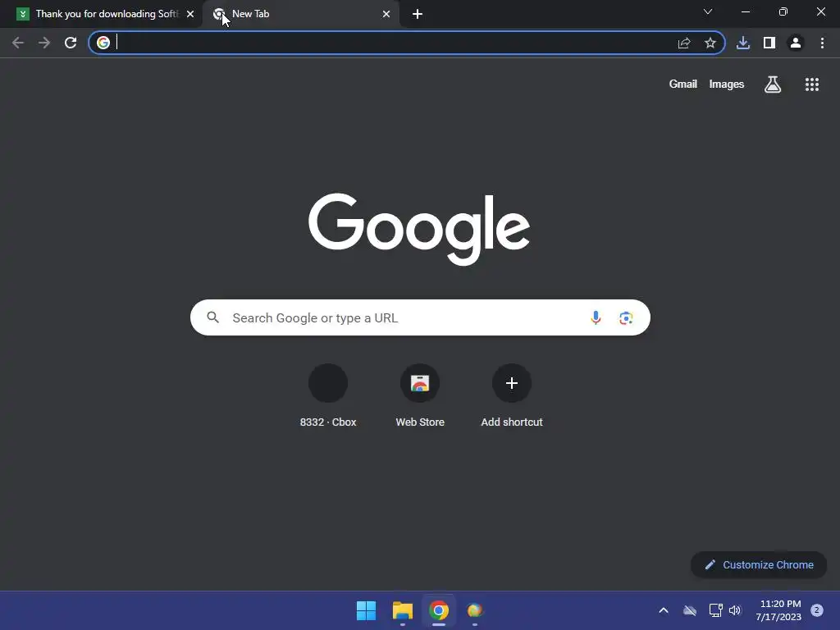Restore down the Chrome window
Viewport: 840px width, 630px height.
(783, 11)
